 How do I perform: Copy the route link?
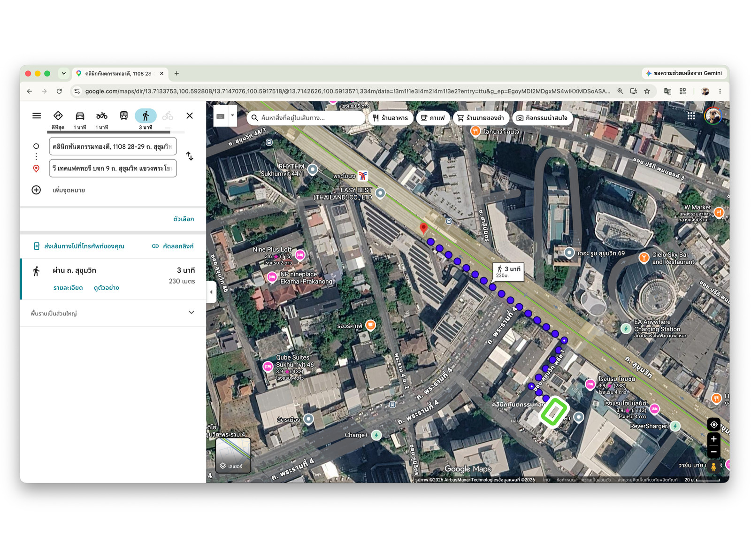172,246
